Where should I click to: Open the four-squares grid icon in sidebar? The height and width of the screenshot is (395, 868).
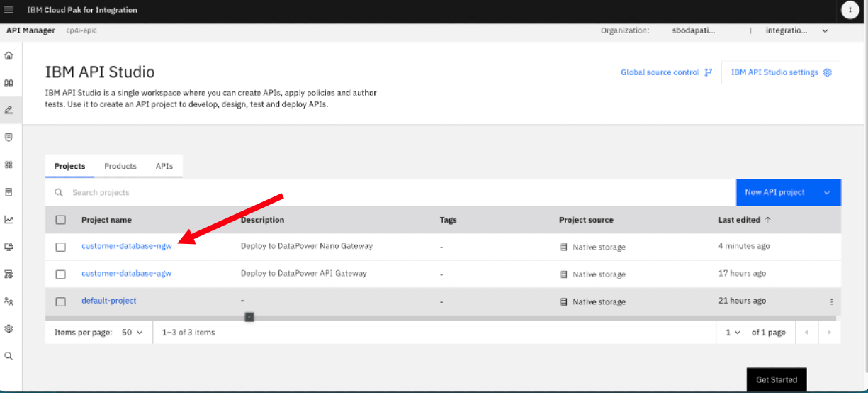[9, 165]
